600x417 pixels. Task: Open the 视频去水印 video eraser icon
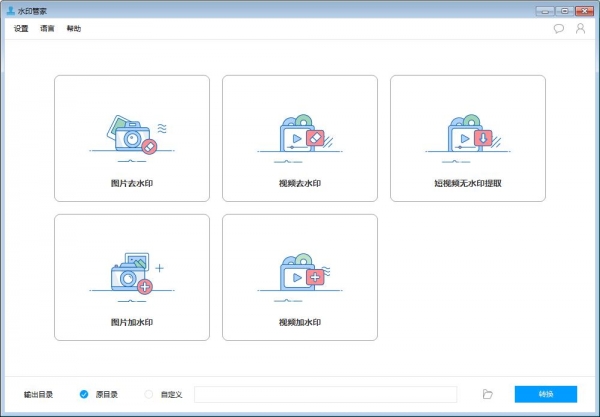300,138
